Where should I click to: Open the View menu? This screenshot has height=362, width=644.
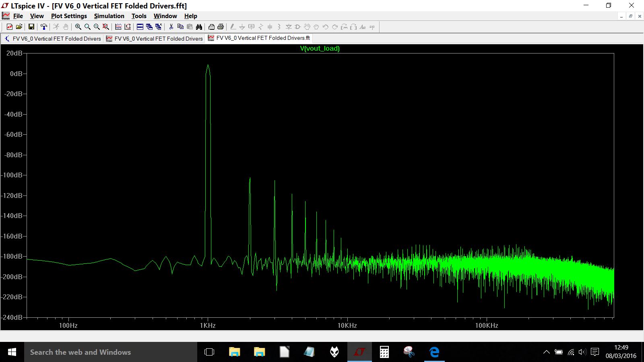pos(37,16)
